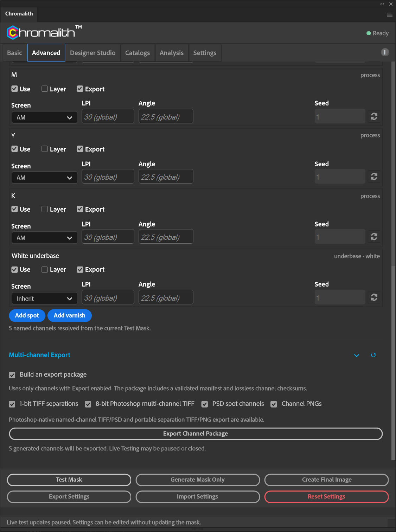Toggle Export checkbox for Y channel
This screenshot has height=532, width=396.
(80, 149)
